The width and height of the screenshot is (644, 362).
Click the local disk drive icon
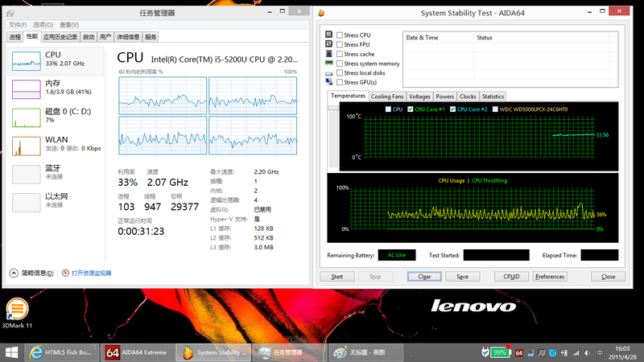coord(329,73)
